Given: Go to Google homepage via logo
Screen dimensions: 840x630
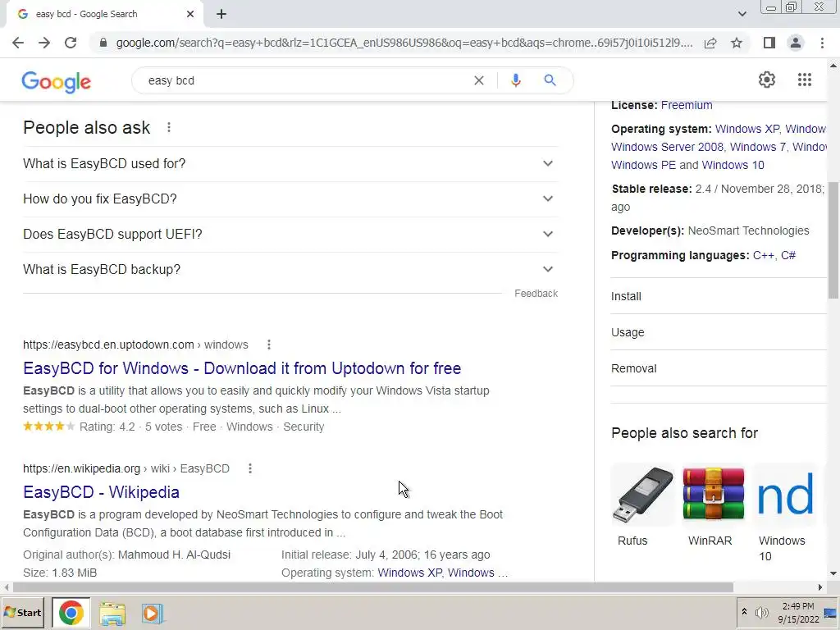Looking at the screenshot, I should coord(57,81).
